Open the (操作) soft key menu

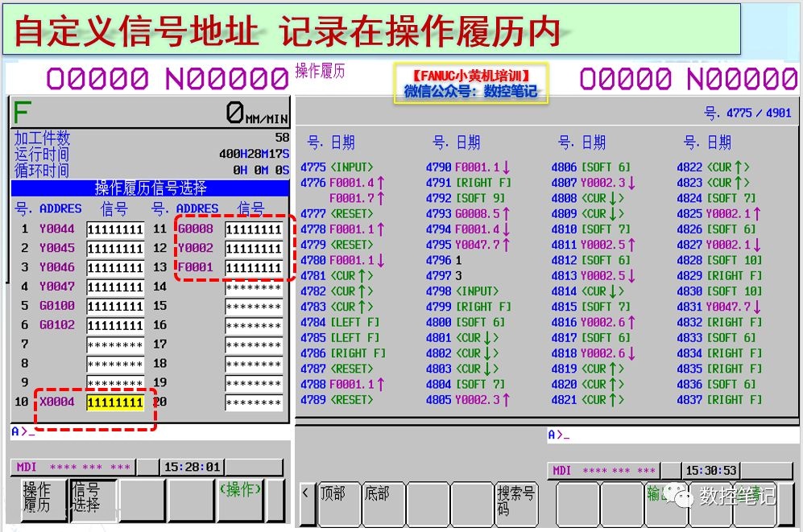[241, 499]
